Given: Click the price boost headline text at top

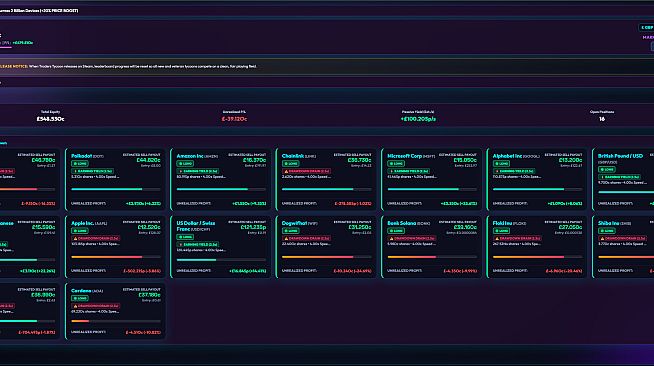Looking at the screenshot, I should point(39,10).
